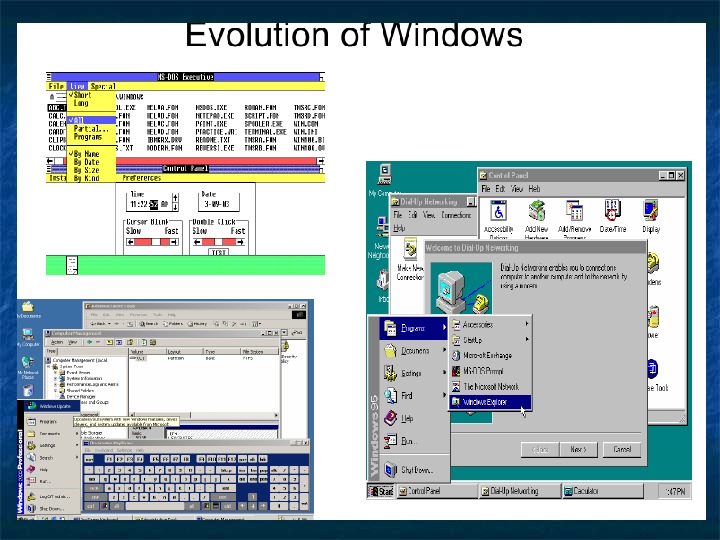Select PAINT.EXE in the file list
The image size is (720, 540).
[211, 124]
